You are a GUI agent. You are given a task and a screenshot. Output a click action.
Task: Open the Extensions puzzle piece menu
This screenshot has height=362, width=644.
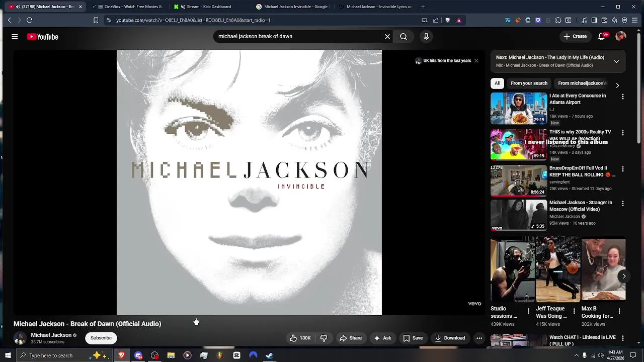click(x=558, y=20)
